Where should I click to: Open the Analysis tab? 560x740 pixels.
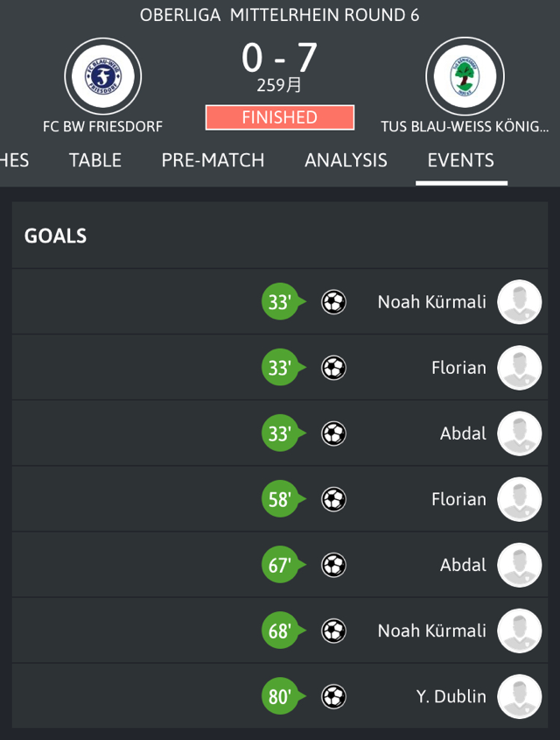tap(346, 160)
